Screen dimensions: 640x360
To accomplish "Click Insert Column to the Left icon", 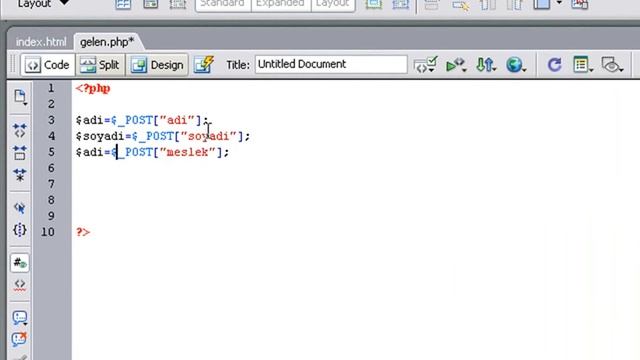I will tap(487, 4).
